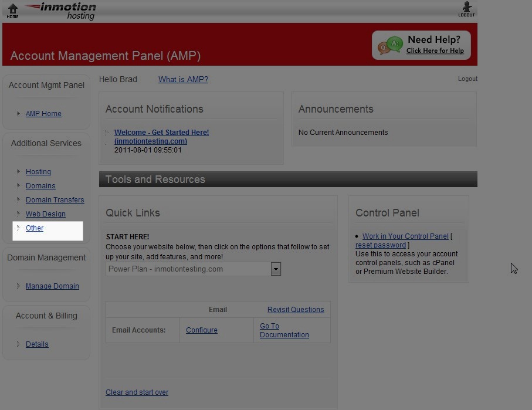
Task: Click the Logout text link
Action: tap(467, 79)
